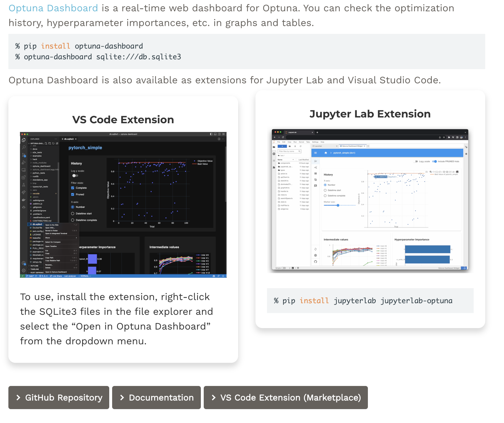Click 'optuna-dashboard sqlite:///db.sqlite3' code line
This screenshot has width=504, height=423.
pyautogui.click(x=98, y=57)
